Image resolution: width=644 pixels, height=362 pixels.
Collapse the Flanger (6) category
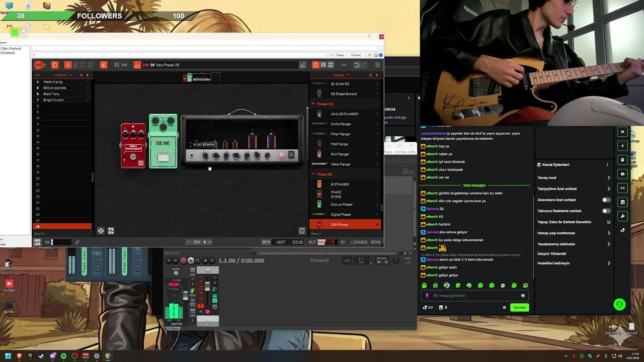click(x=313, y=104)
